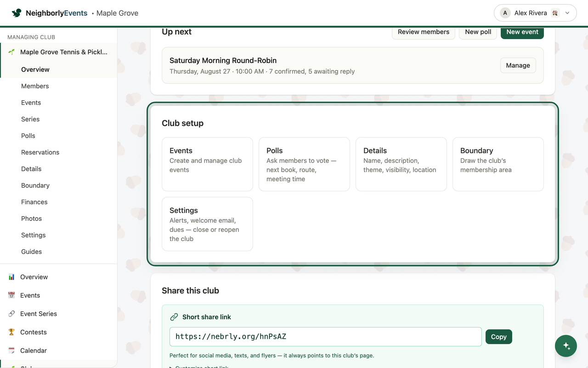
Task: Open the Events card in Club setup
Action: (207, 164)
